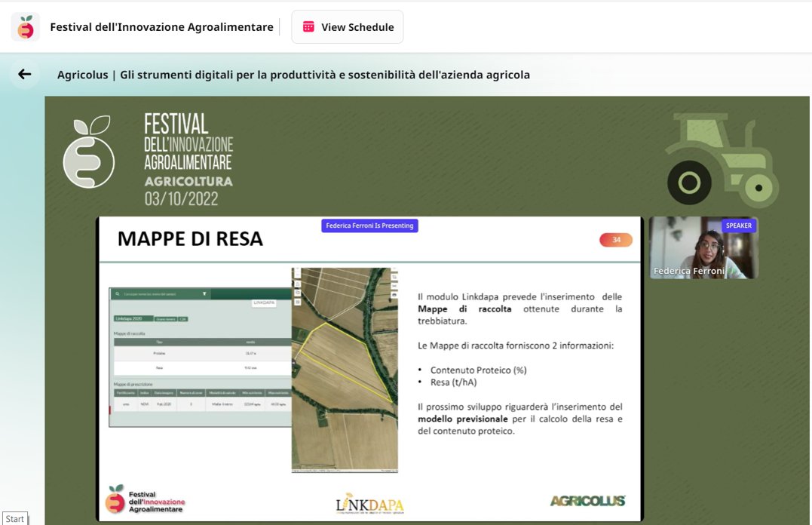Click the slide number 34 badge
812x525 pixels.
pos(616,240)
